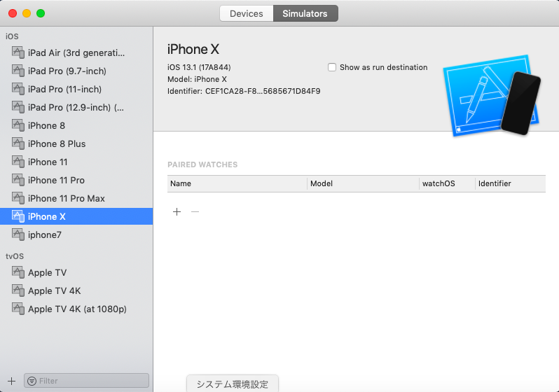Screen dimensions: 559x392
Task: Enable Show as run destination checkbox
Action: click(x=332, y=67)
